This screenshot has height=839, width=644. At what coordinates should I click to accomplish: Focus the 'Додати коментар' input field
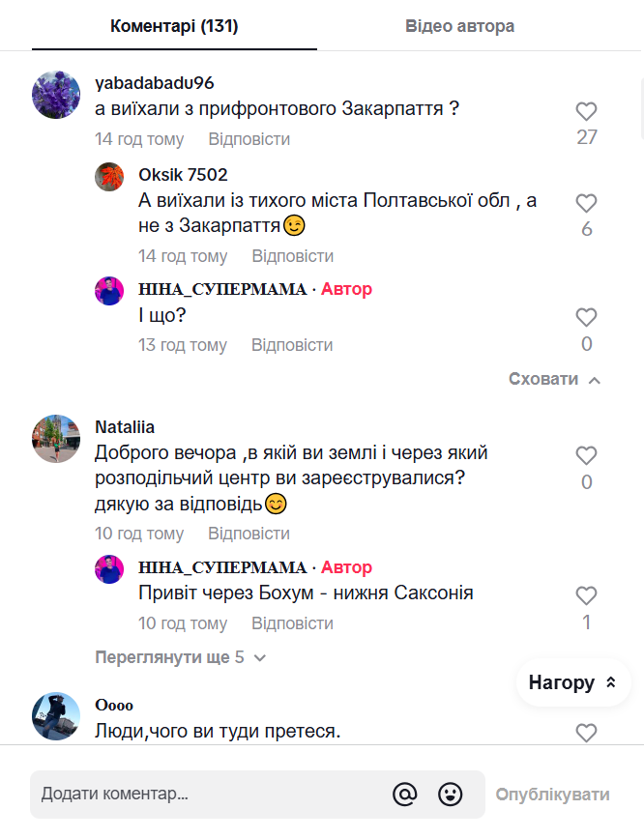click(x=208, y=795)
